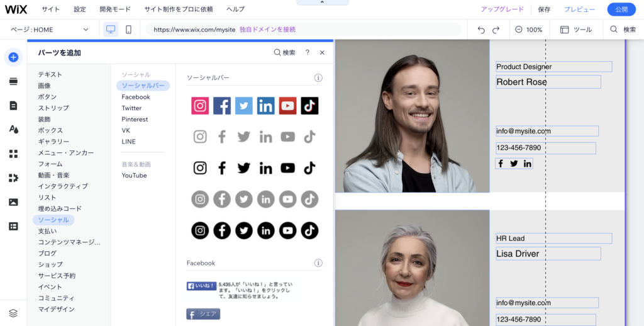
Task: Click the Facebook シェア share button widget
Action: (x=203, y=314)
